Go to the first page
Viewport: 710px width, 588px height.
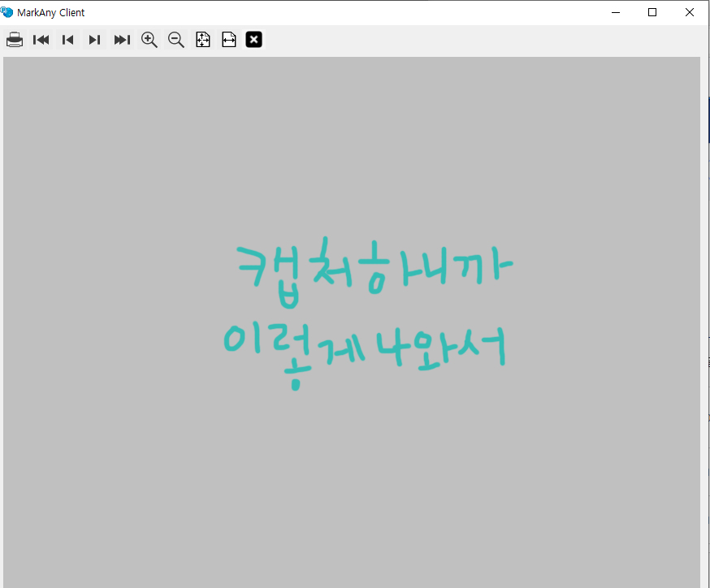click(x=41, y=40)
